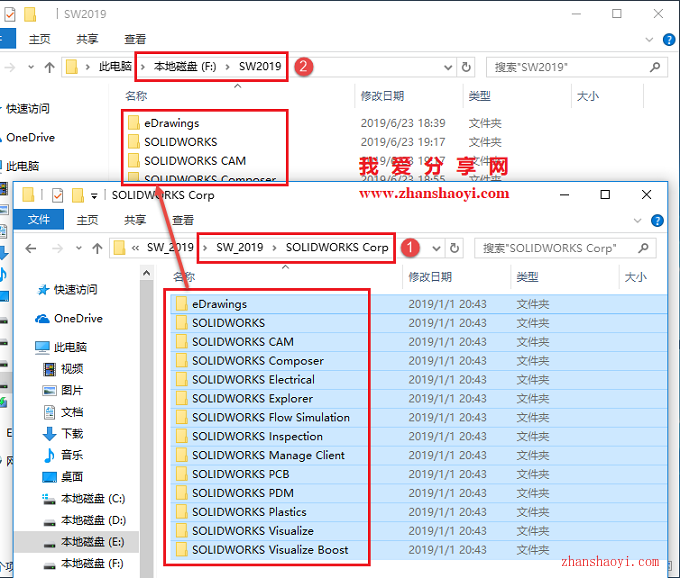Click properties quick-access icon in SOLIDWORKS Corp title bar
Image resolution: width=680 pixels, height=578 pixels.
(x=57, y=196)
